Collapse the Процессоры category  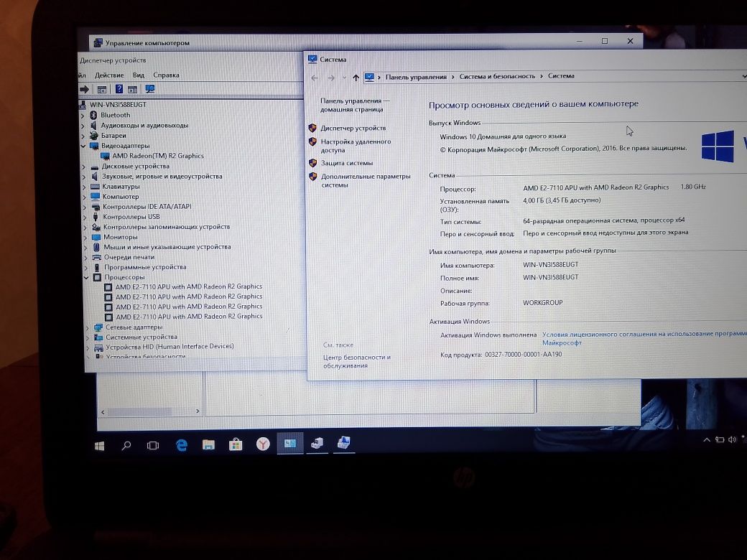tap(86, 277)
